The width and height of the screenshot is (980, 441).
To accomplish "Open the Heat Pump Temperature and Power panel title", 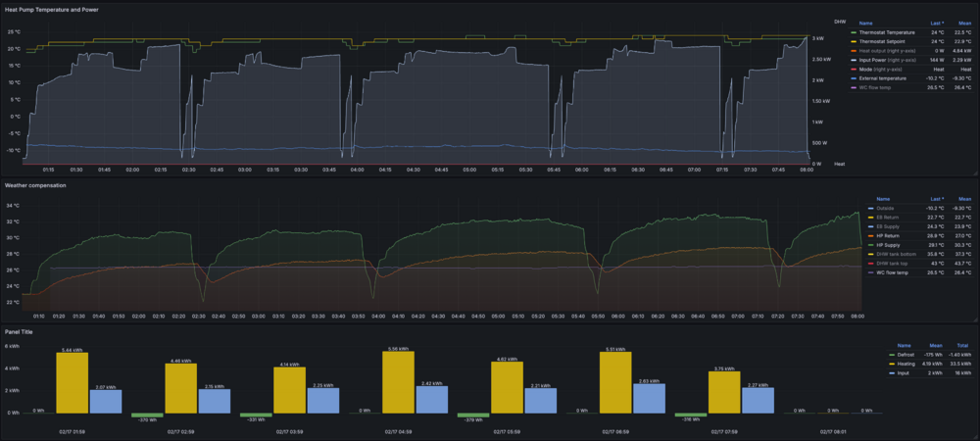I will click(51, 10).
